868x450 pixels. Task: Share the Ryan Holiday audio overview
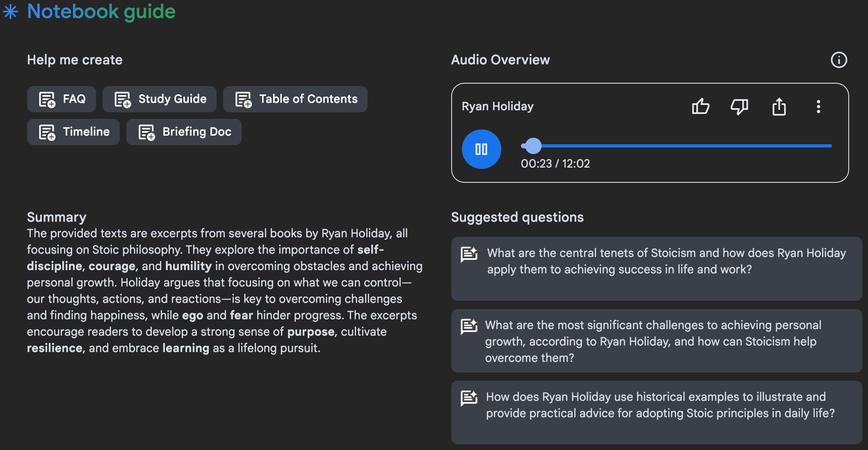(779, 107)
